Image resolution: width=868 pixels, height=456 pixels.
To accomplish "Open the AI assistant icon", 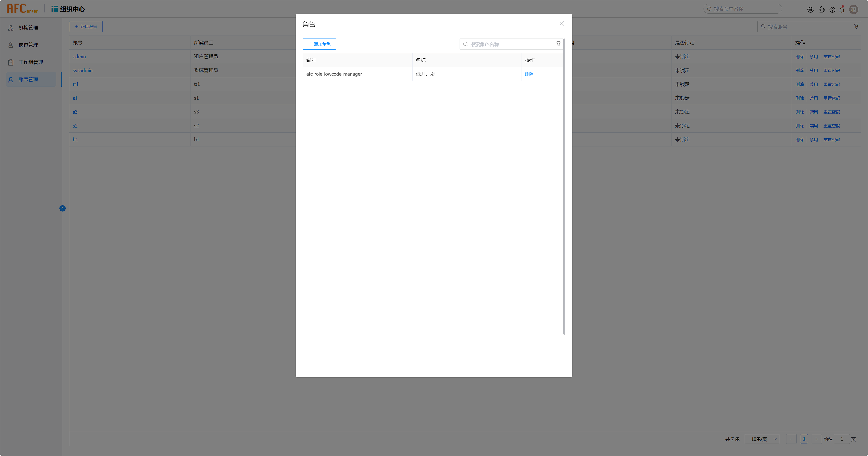I will (810, 10).
